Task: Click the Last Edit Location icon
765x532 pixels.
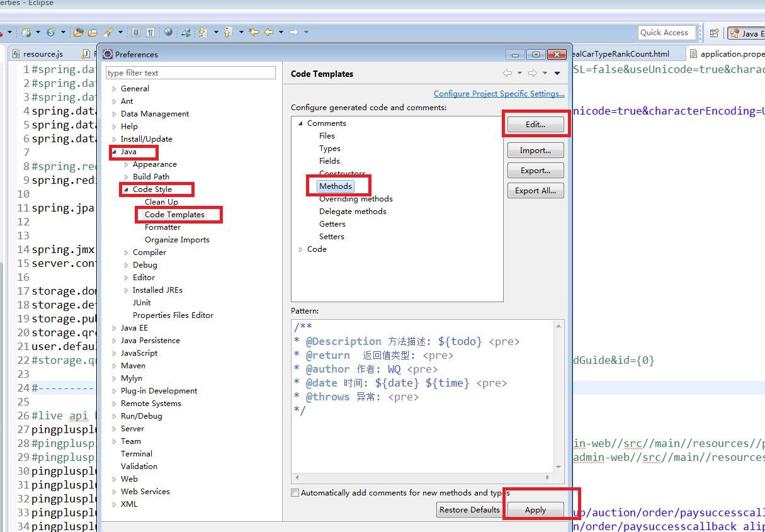Action: click(254, 32)
